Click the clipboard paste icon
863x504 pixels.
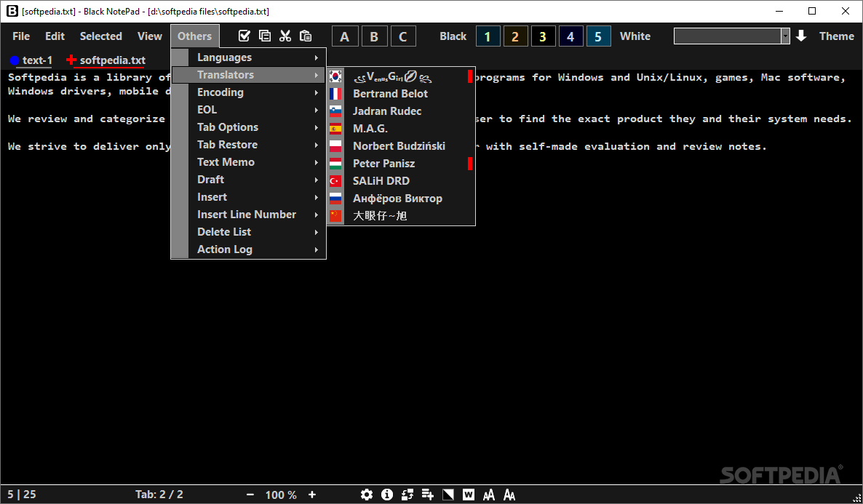pyautogui.click(x=306, y=36)
